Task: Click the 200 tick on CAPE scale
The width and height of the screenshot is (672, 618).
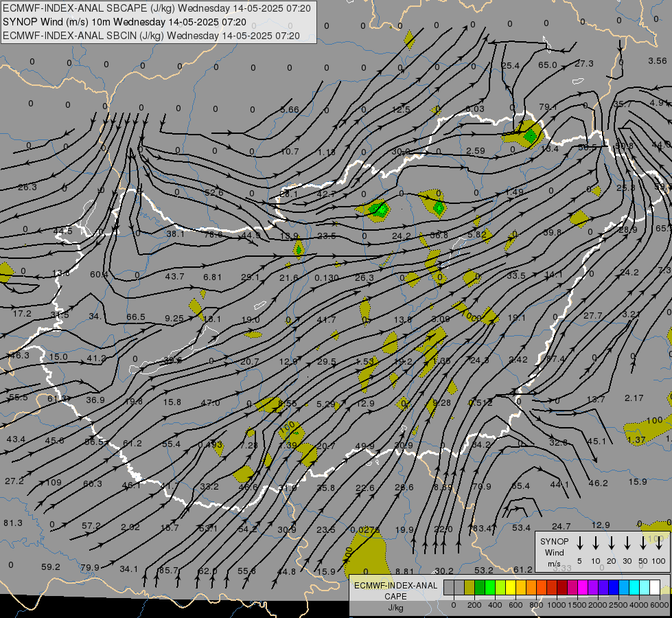Action: click(474, 605)
